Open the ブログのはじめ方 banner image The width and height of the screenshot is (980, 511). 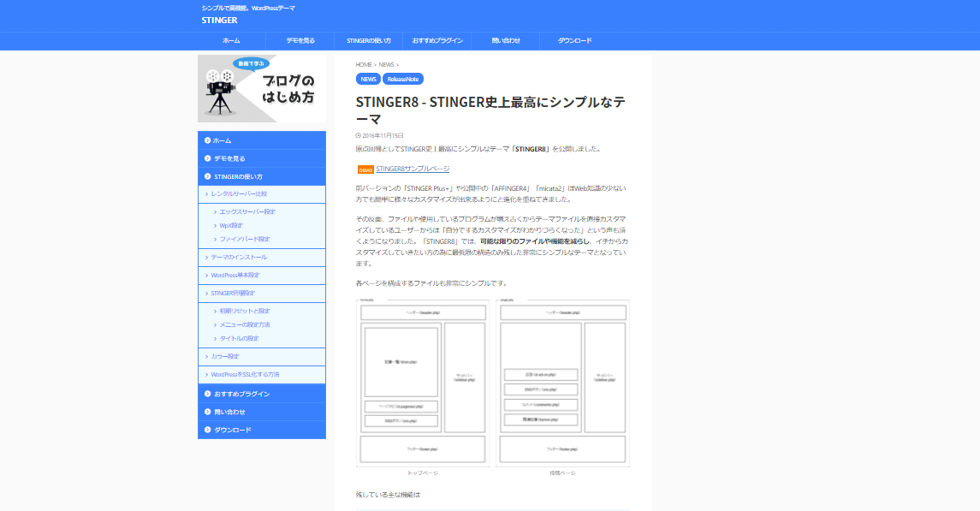tap(262, 89)
